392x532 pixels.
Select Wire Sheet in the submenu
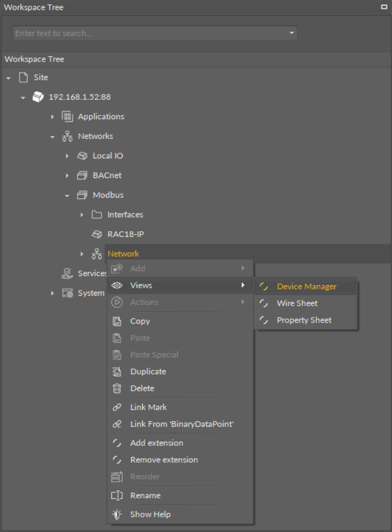297,304
